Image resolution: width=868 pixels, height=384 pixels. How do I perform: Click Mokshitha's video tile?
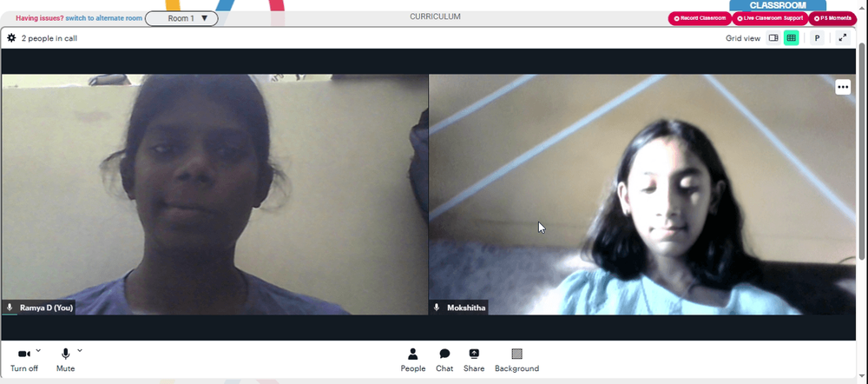click(x=642, y=195)
